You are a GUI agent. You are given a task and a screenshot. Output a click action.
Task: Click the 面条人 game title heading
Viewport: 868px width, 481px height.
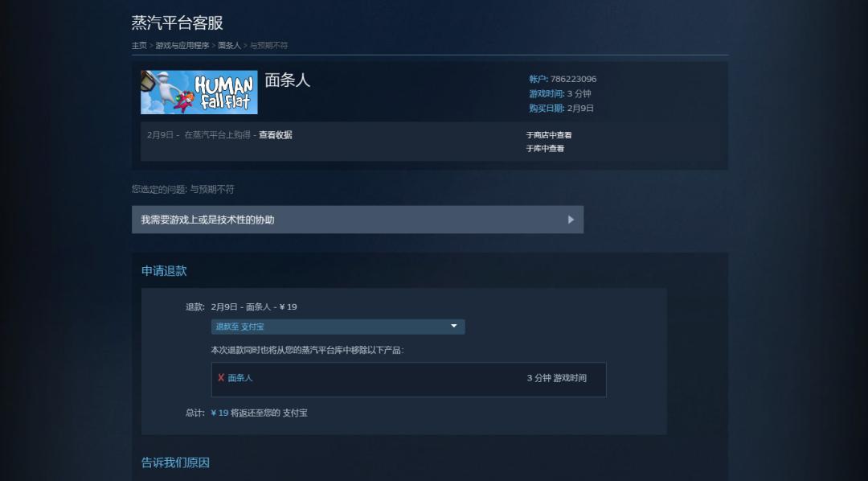(287, 80)
